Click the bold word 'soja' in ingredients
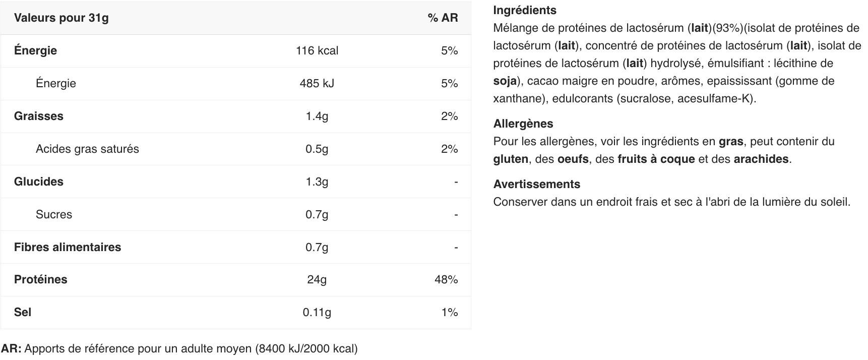Screen dimensions: 868x360 coord(505,81)
